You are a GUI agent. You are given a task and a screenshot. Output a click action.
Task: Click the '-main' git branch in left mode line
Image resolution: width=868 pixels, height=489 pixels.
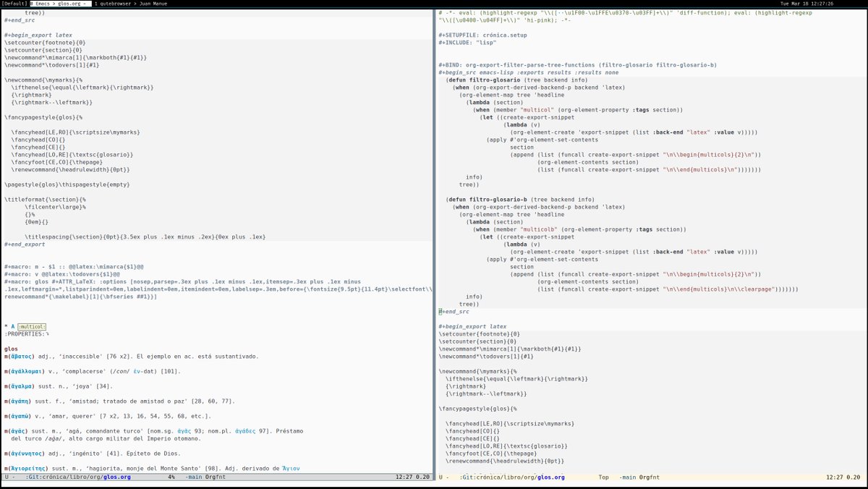(x=194, y=477)
